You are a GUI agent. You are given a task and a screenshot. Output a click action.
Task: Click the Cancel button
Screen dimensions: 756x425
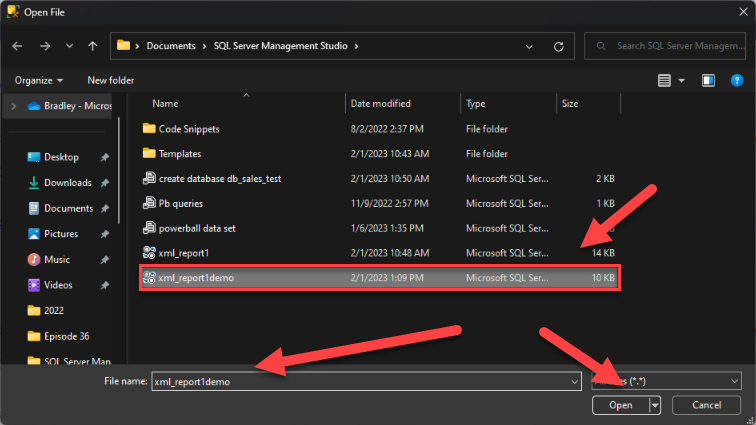tap(706, 405)
